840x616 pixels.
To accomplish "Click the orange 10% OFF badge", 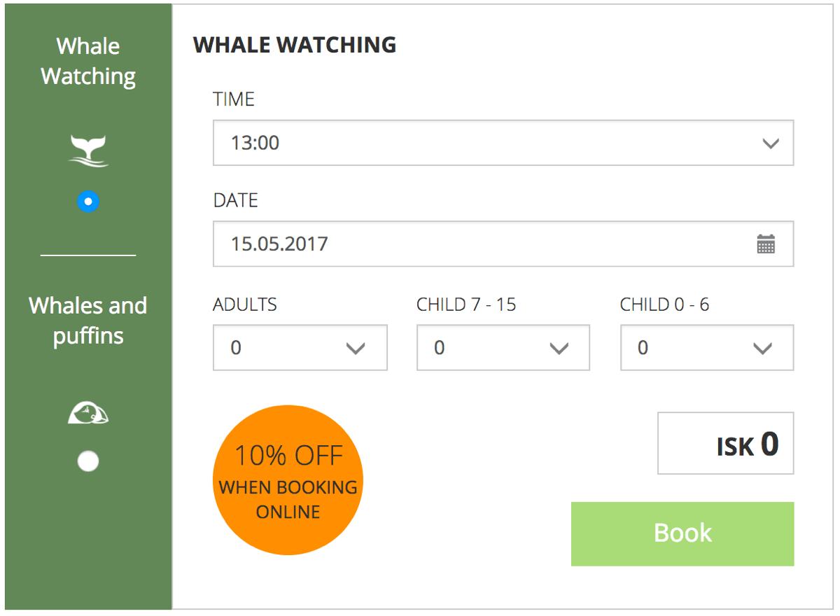I will coord(288,480).
